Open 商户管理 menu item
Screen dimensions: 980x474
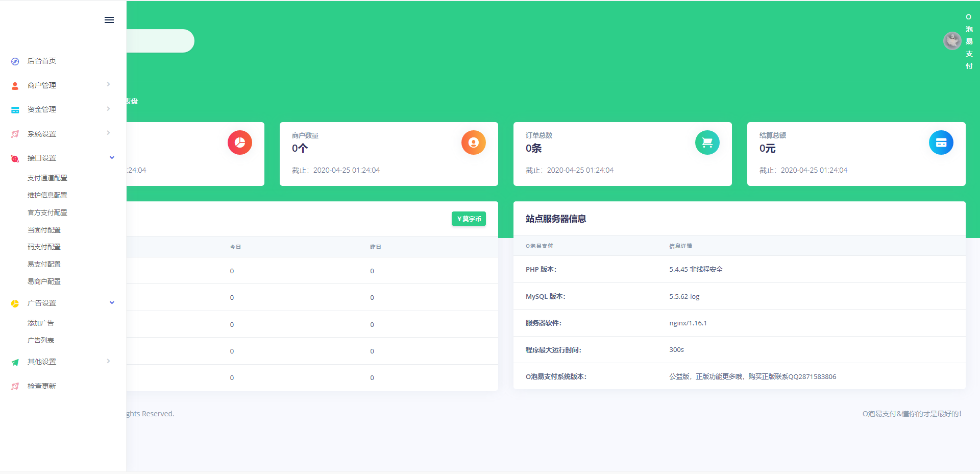(x=42, y=85)
